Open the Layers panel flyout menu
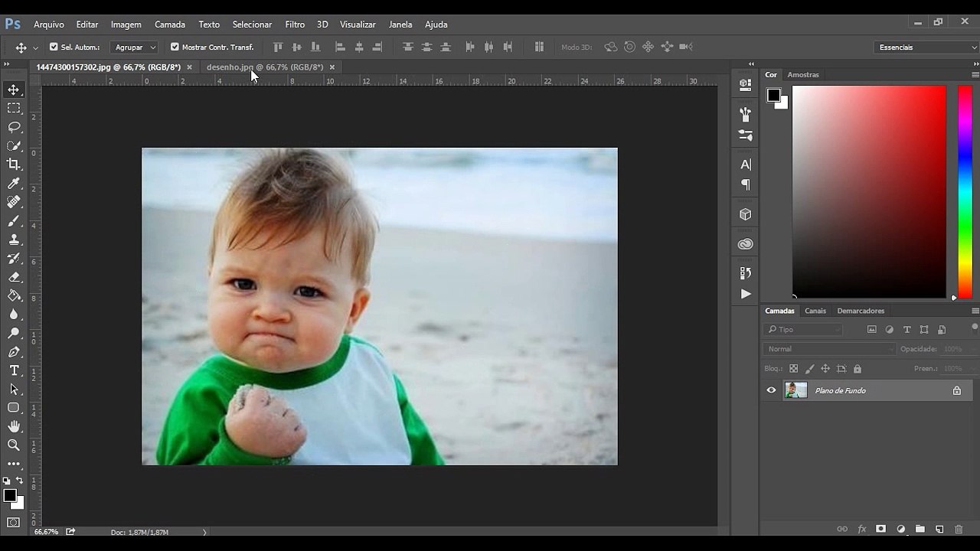This screenshot has width=980, height=551. [x=975, y=311]
